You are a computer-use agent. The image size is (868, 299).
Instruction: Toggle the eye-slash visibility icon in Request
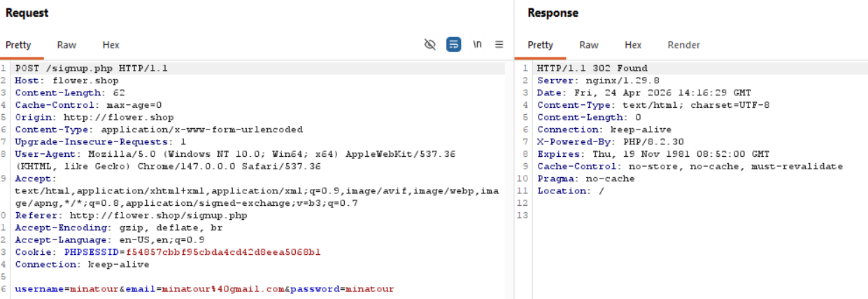430,45
